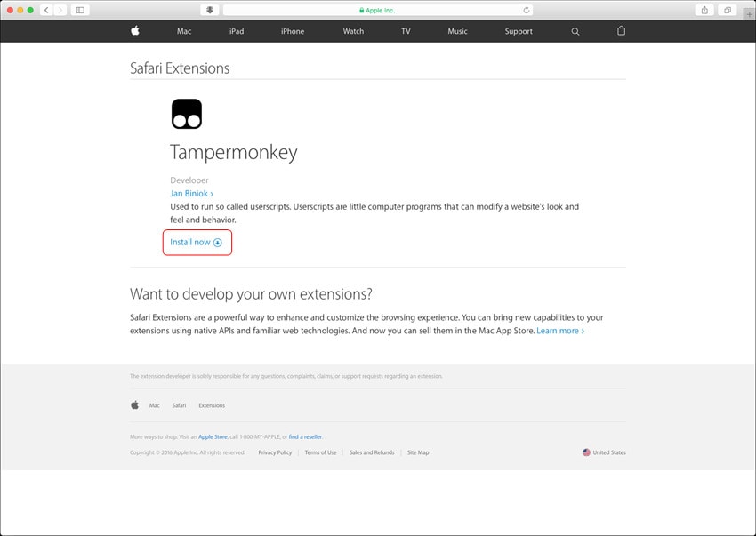756x536 pixels.
Task: Click the copyright 2016 Apple Inc. text
Action: [x=188, y=452]
